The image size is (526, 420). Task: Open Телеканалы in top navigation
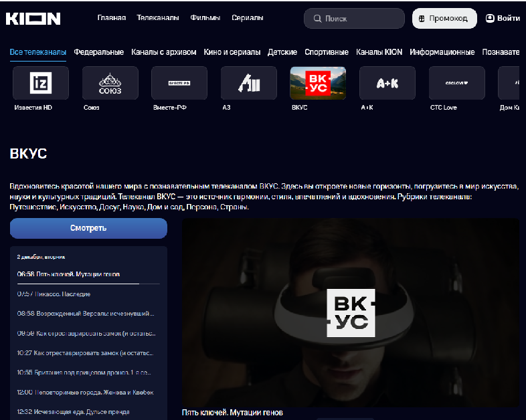[158, 18]
